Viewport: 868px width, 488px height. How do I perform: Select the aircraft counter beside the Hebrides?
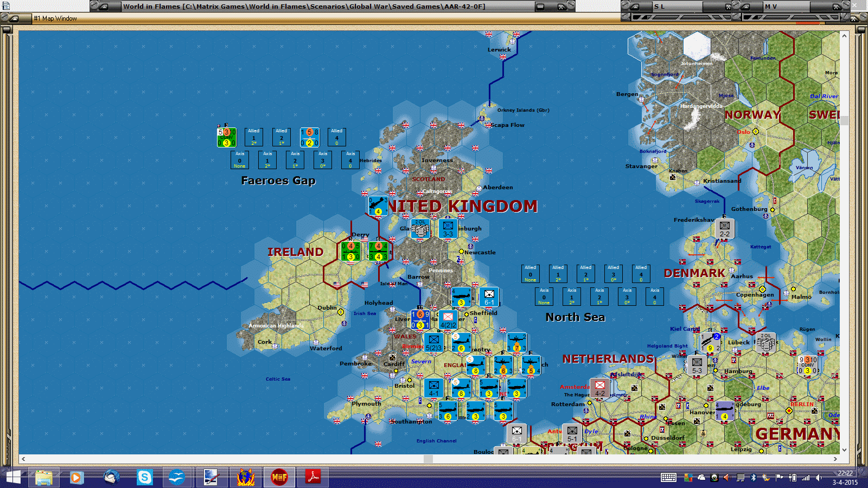click(378, 206)
